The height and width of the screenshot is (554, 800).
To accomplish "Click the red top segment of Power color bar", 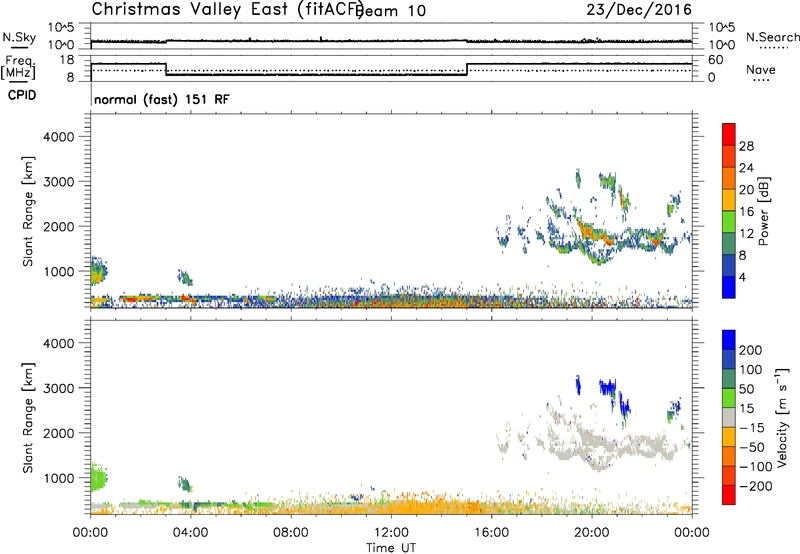I will pos(729,134).
